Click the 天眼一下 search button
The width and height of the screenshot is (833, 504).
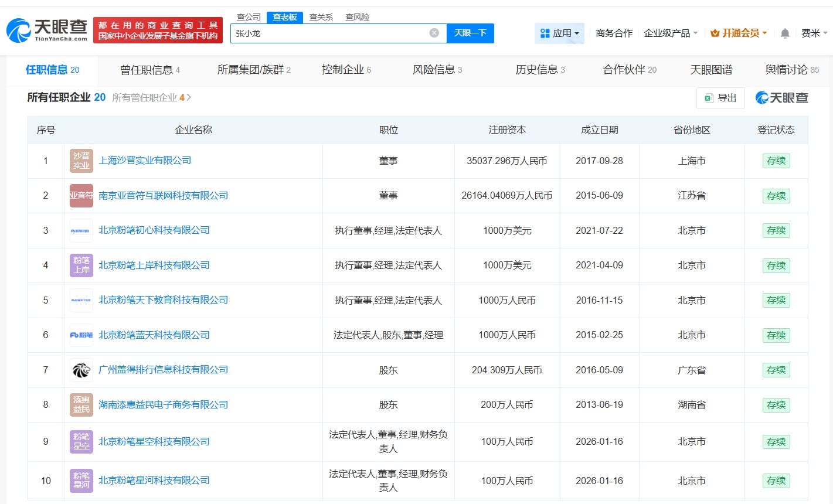coord(470,33)
